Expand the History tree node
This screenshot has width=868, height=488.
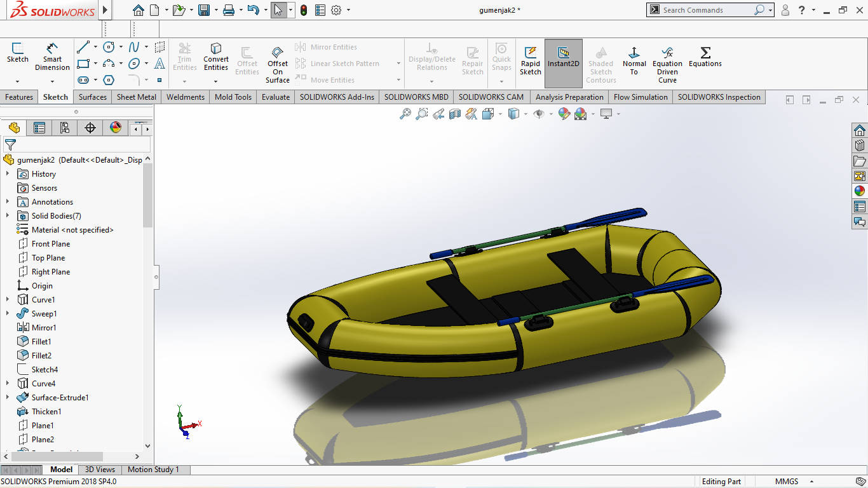[x=8, y=173]
